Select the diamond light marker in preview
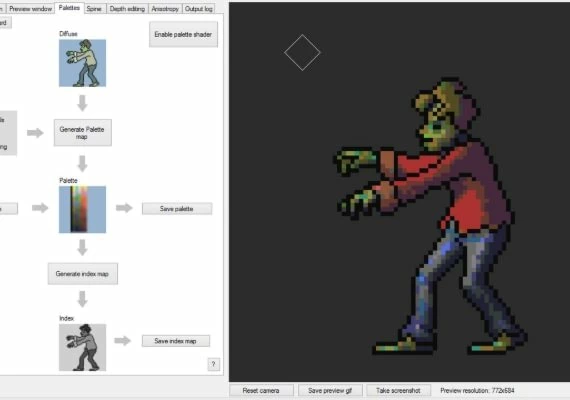The height and width of the screenshot is (400, 570). pos(302,53)
